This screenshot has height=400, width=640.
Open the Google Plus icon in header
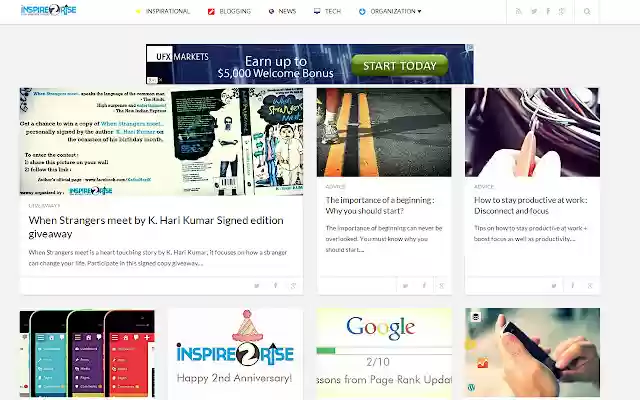pyautogui.click(x=562, y=11)
